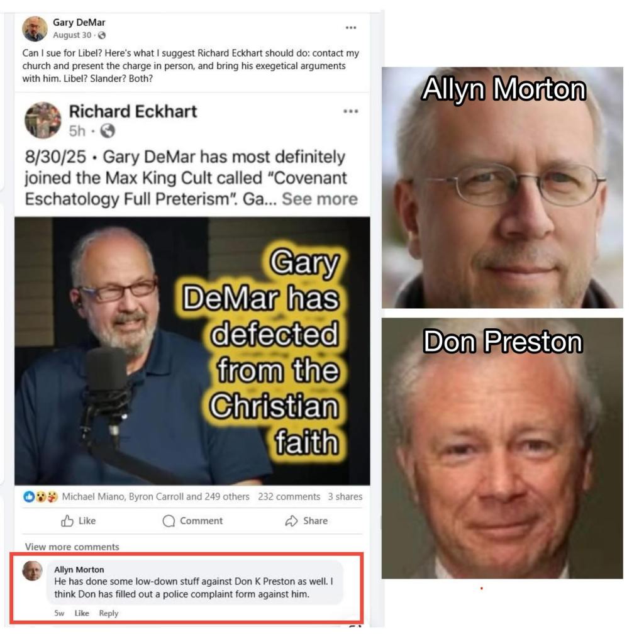Click the Share arrow button
Image resolution: width=644 pixels, height=644 pixels.
coord(306,521)
